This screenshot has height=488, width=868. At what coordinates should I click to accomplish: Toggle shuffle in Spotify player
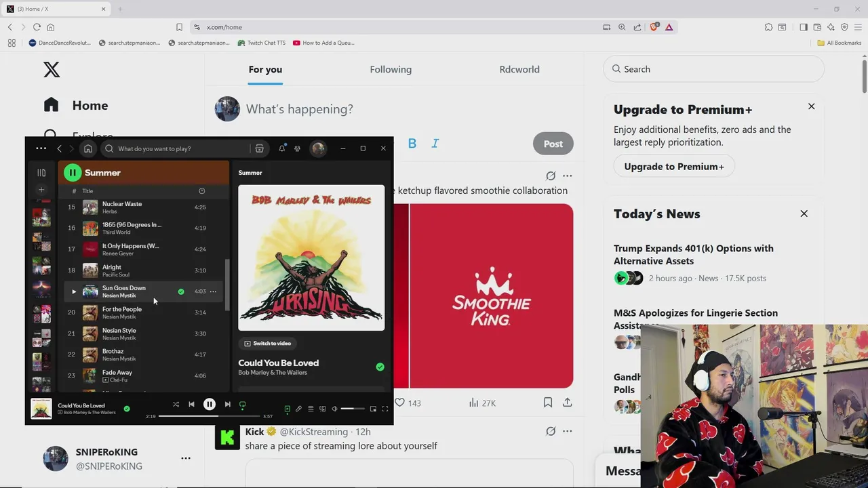coord(176,405)
